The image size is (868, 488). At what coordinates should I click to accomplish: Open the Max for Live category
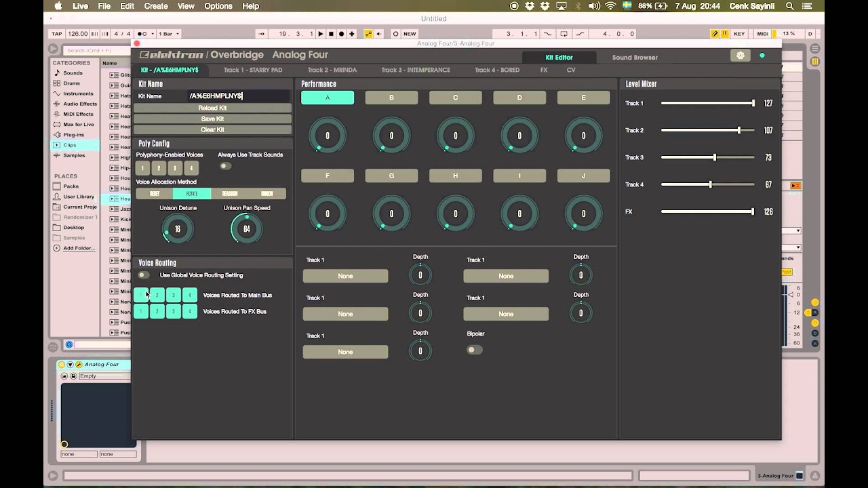(79, 125)
